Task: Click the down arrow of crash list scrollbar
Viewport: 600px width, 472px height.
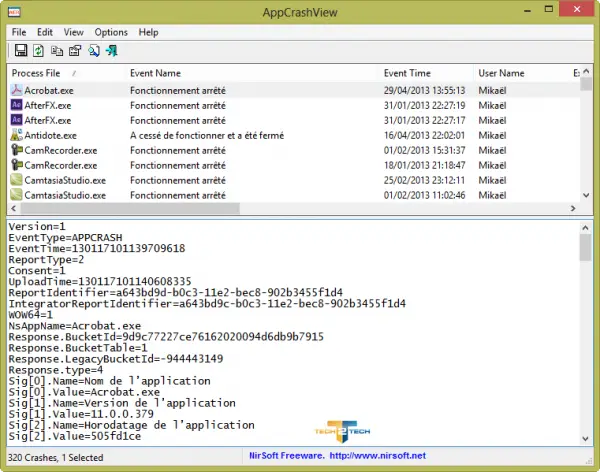Action: click(x=586, y=195)
